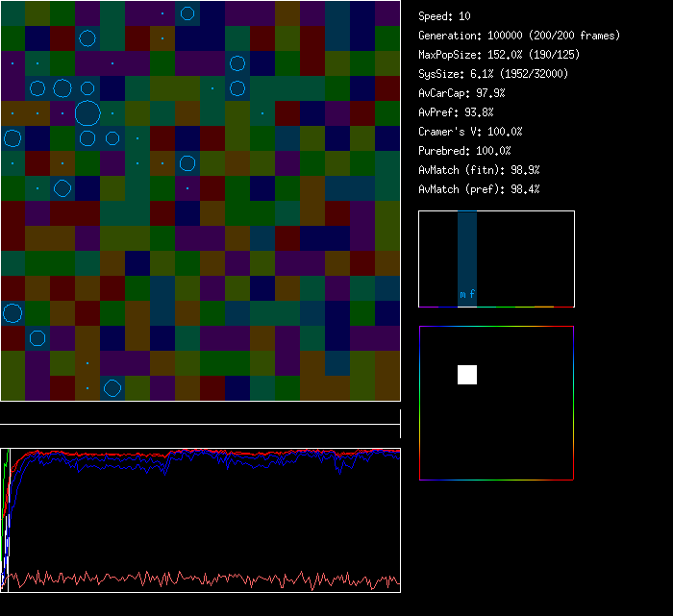The image size is (673, 616).
Task: Click the AvMatch (fitn): 98.9% statistic
Action: (479, 170)
